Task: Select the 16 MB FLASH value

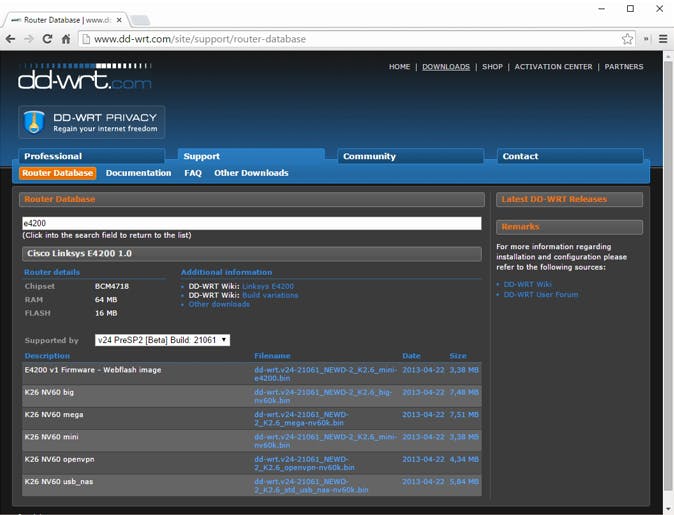Action: pyautogui.click(x=106, y=313)
